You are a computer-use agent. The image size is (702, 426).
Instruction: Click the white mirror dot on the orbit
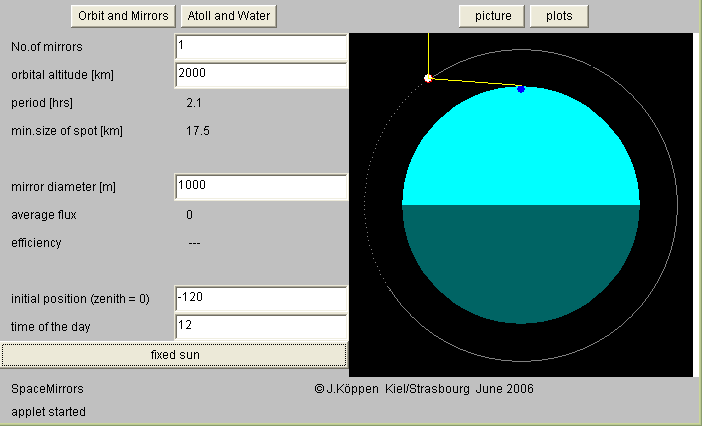click(x=428, y=77)
